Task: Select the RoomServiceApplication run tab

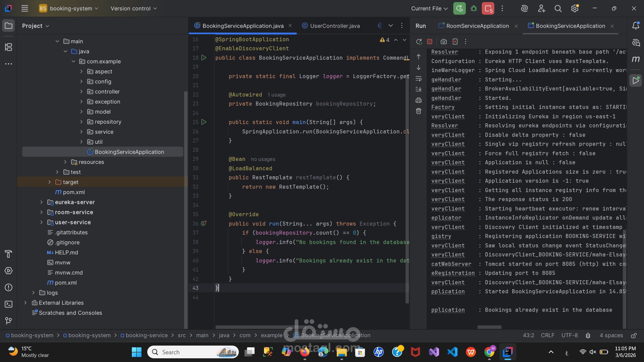Action: 477,26
